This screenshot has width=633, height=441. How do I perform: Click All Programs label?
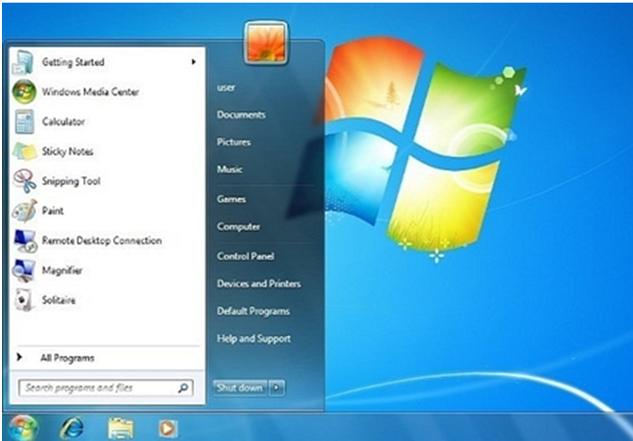click(x=67, y=358)
